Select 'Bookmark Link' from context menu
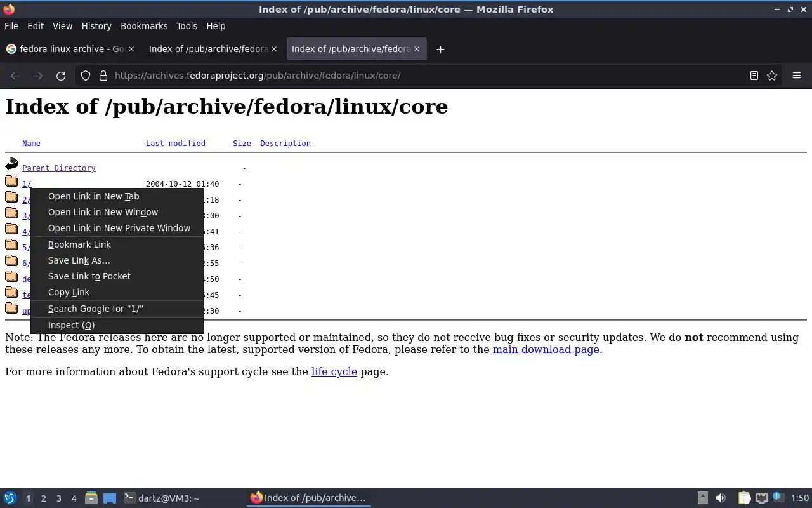 [117, 244]
